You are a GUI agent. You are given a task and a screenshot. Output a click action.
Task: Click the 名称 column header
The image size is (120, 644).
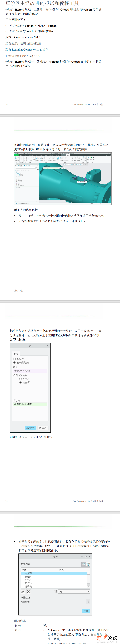coord(40,570)
